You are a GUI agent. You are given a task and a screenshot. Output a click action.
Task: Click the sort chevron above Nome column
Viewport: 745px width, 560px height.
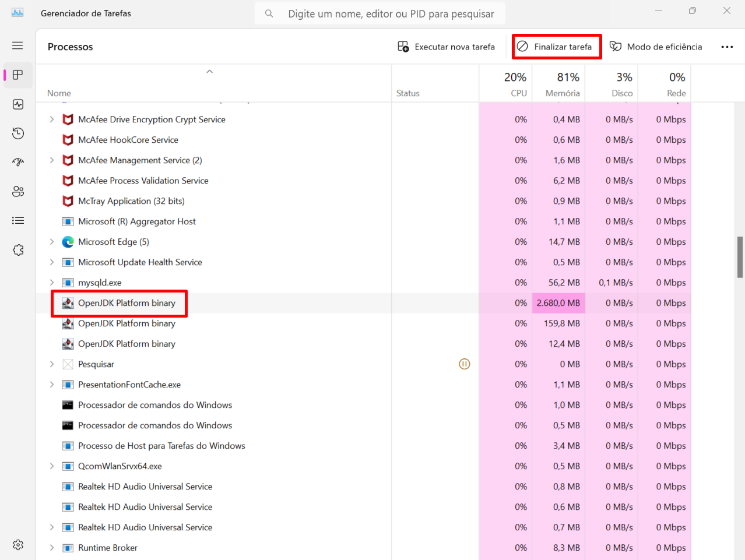(210, 71)
